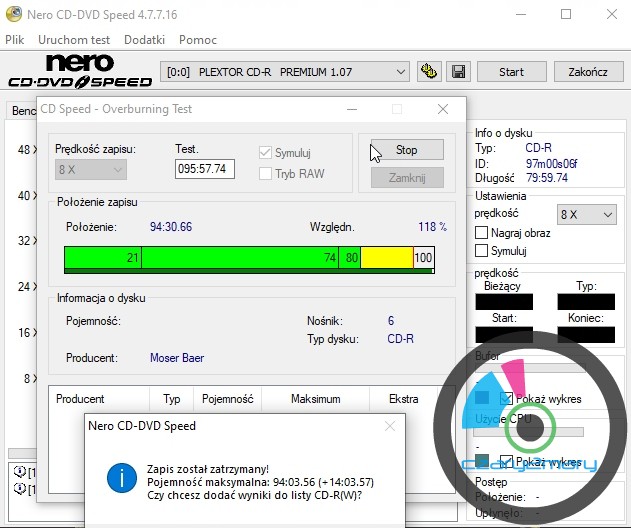Open the PLEXTOR CD-R drive dropdown
This screenshot has width=631, height=528.
285,72
